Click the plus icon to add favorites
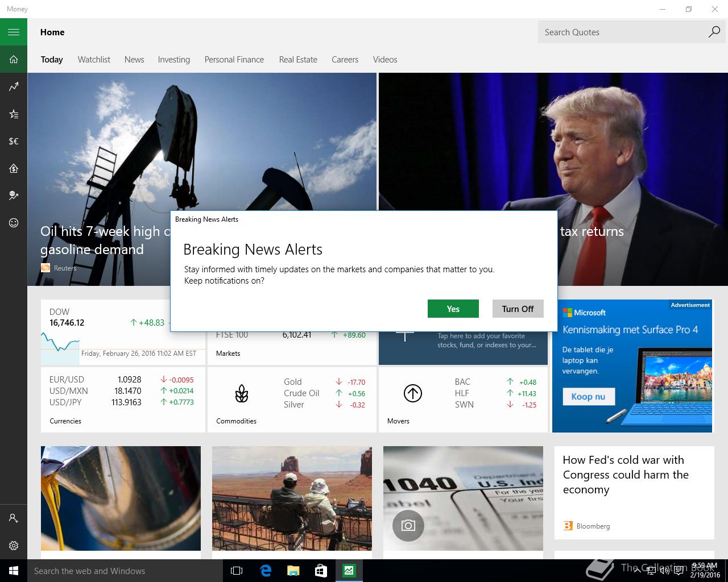Screen dimensions: 728x582 [404, 335]
